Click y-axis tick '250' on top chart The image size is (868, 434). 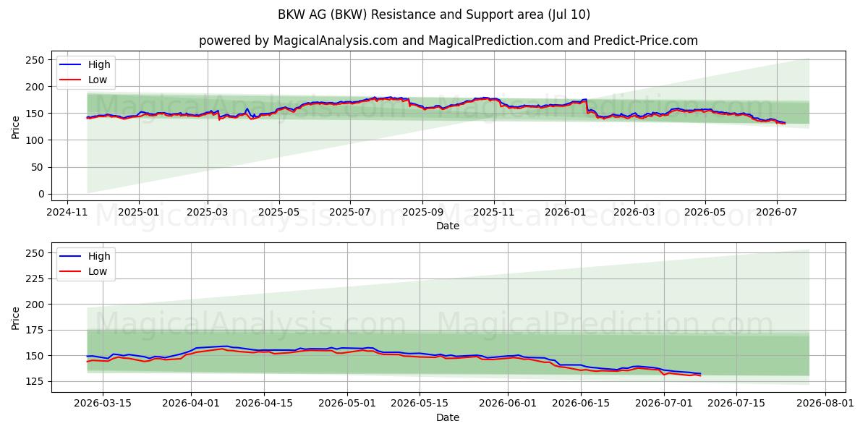(36, 60)
